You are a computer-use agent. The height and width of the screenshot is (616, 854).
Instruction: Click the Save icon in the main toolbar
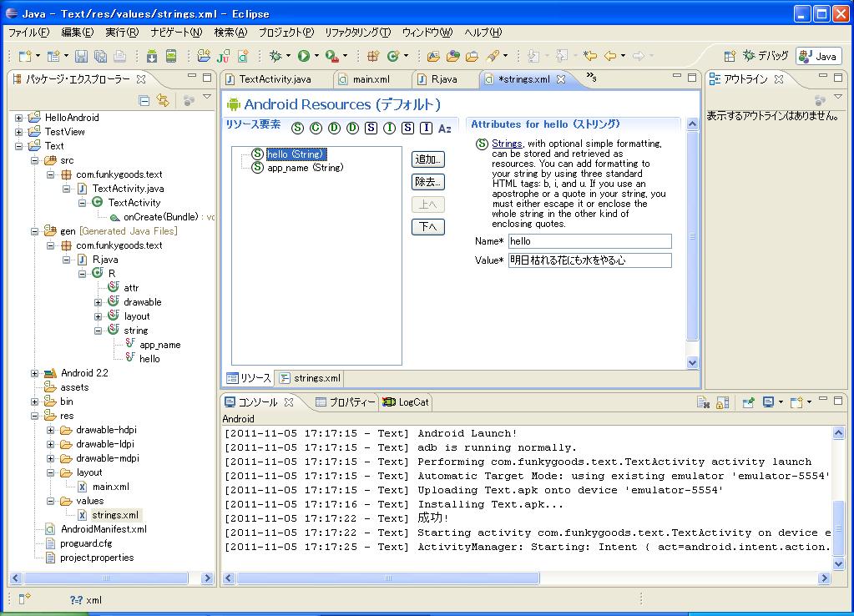(x=81, y=56)
